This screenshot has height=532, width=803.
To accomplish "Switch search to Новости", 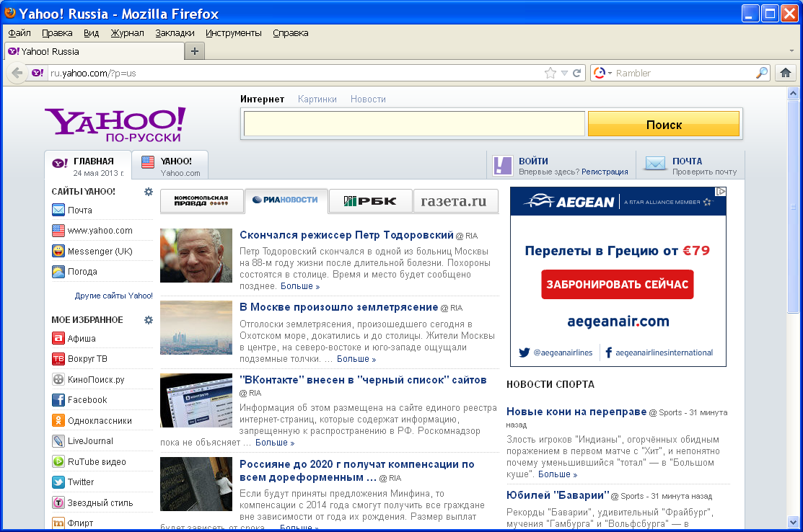I will (368, 99).
